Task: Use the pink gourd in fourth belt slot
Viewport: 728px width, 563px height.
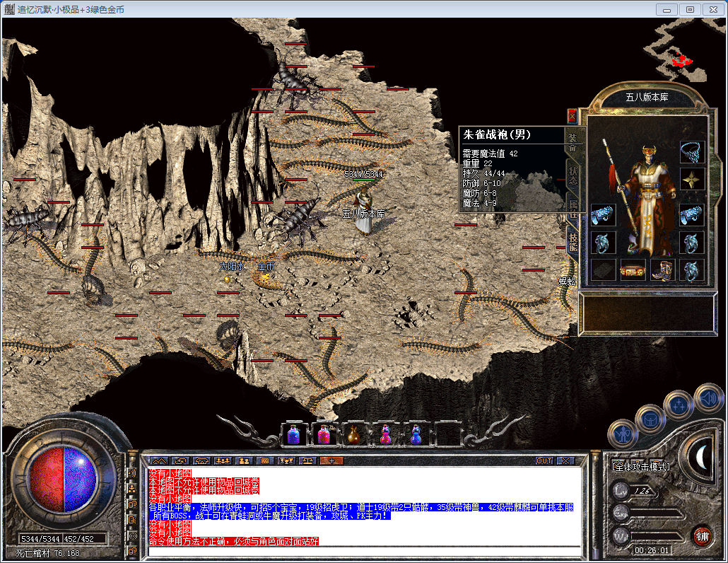Action: 385,435
